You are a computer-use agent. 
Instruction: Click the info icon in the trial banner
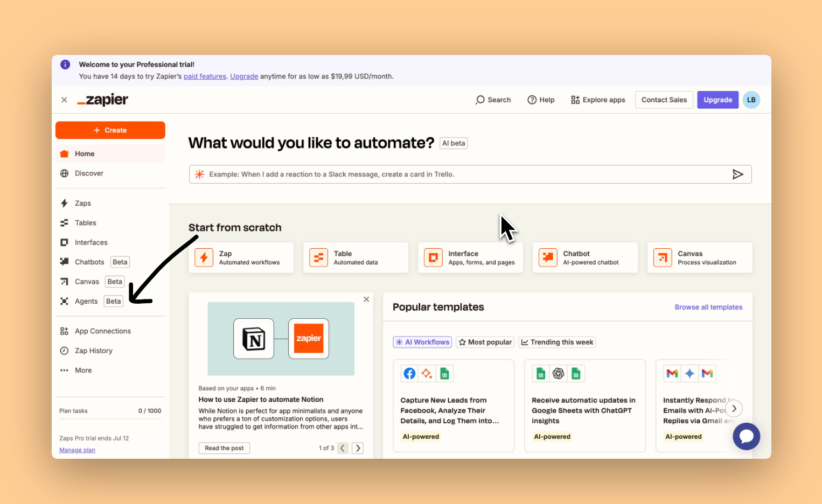click(x=65, y=65)
